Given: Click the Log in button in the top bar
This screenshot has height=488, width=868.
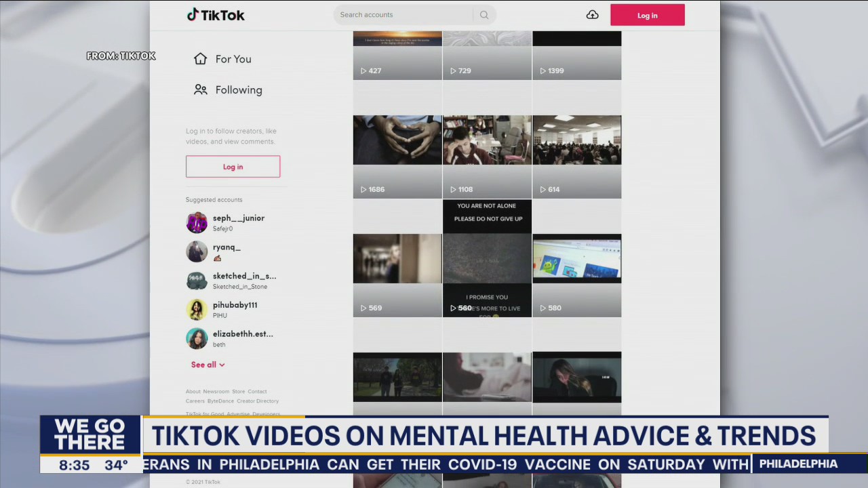Looking at the screenshot, I should 647,14.
